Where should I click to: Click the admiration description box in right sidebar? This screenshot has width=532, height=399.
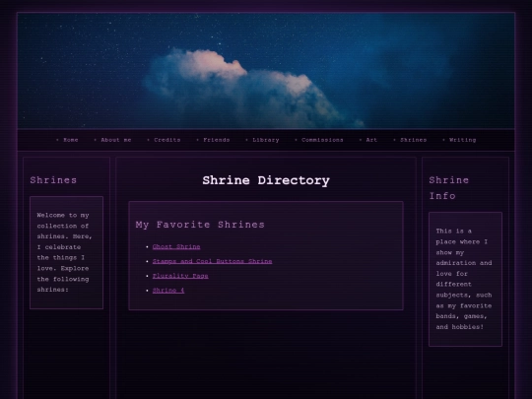click(465, 279)
